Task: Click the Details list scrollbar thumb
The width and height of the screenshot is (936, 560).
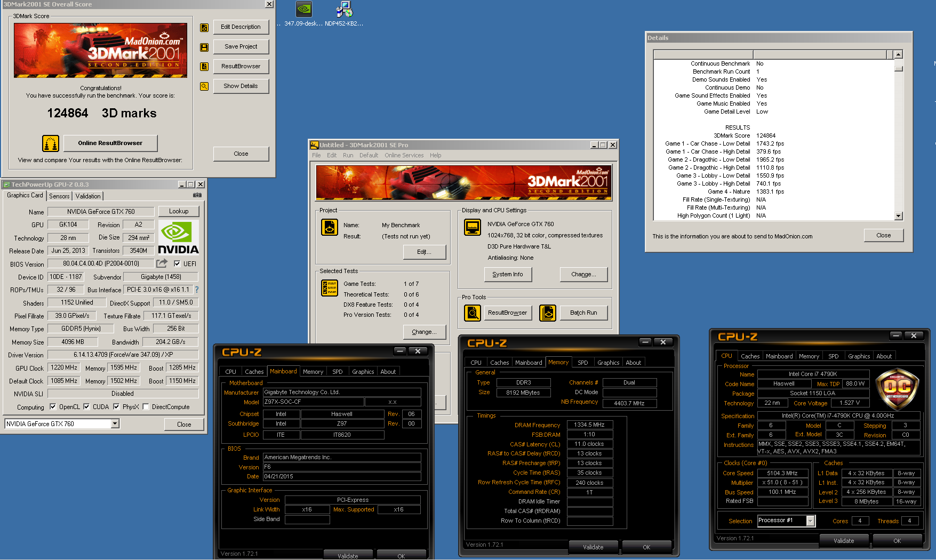Action: 899,68
